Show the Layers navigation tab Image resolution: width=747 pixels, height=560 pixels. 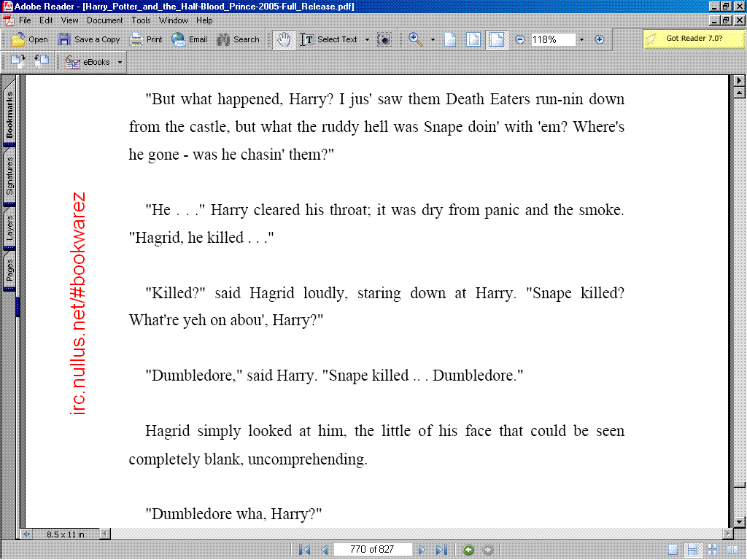tap(9, 227)
